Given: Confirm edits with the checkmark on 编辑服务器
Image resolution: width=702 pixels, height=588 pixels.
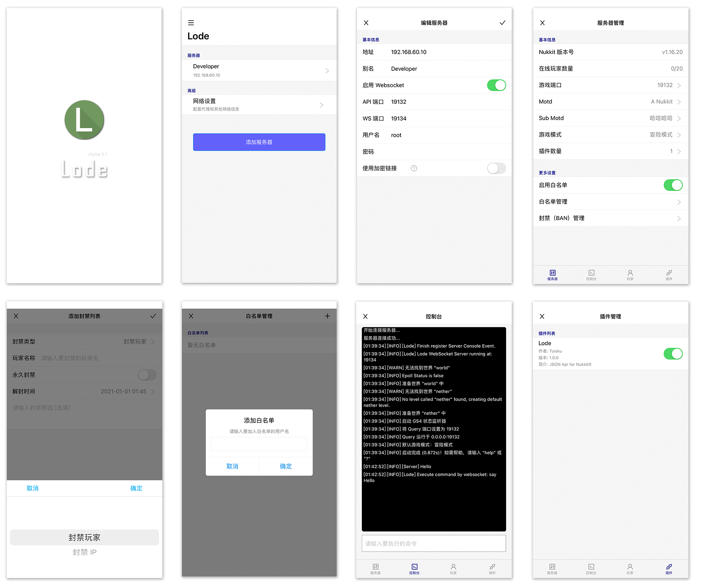Looking at the screenshot, I should click(502, 23).
